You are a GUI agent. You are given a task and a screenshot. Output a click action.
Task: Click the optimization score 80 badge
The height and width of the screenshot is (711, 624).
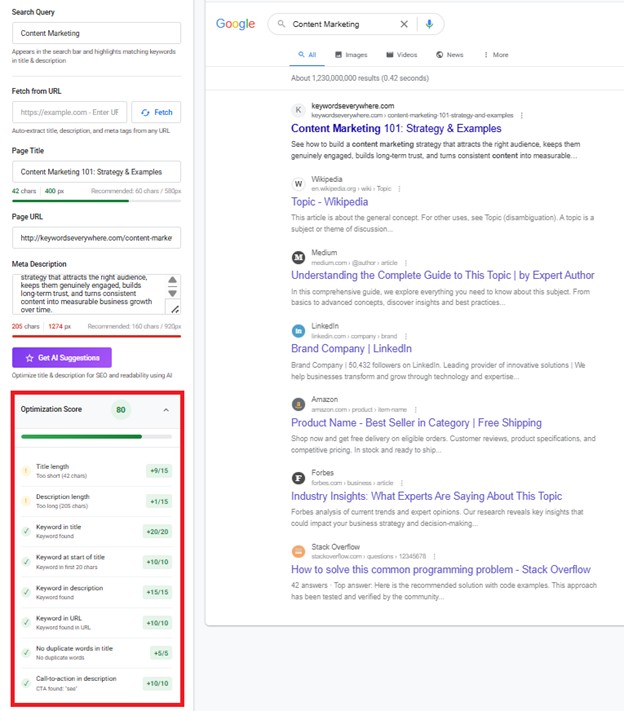coord(121,410)
